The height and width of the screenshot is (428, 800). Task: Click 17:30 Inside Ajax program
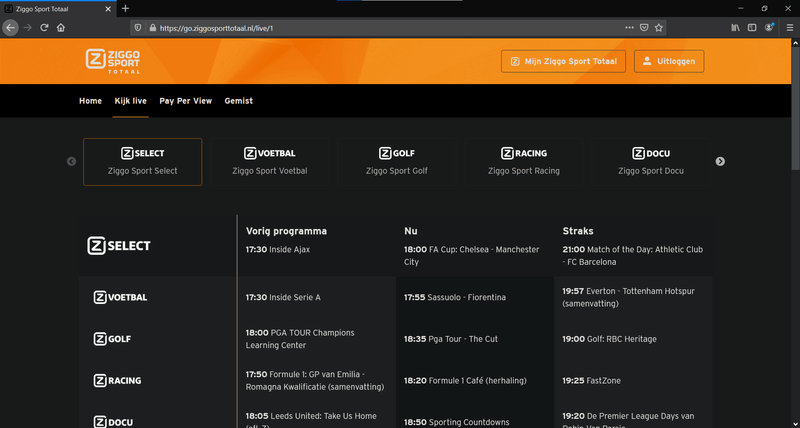point(278,249)
